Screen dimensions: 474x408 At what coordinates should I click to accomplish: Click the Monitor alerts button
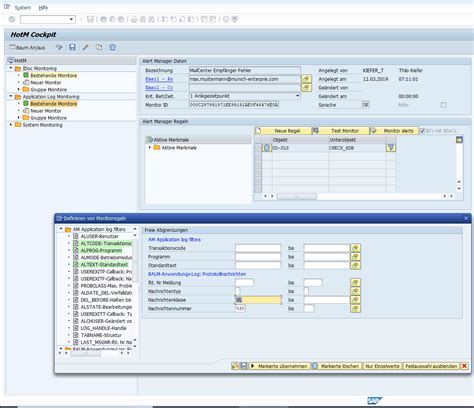(393, 131)
